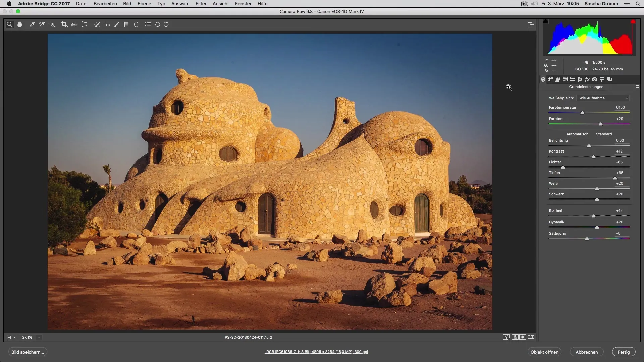Select the Zoom tool in toolbar
The image size is (644, 362).
click(10, 24)
